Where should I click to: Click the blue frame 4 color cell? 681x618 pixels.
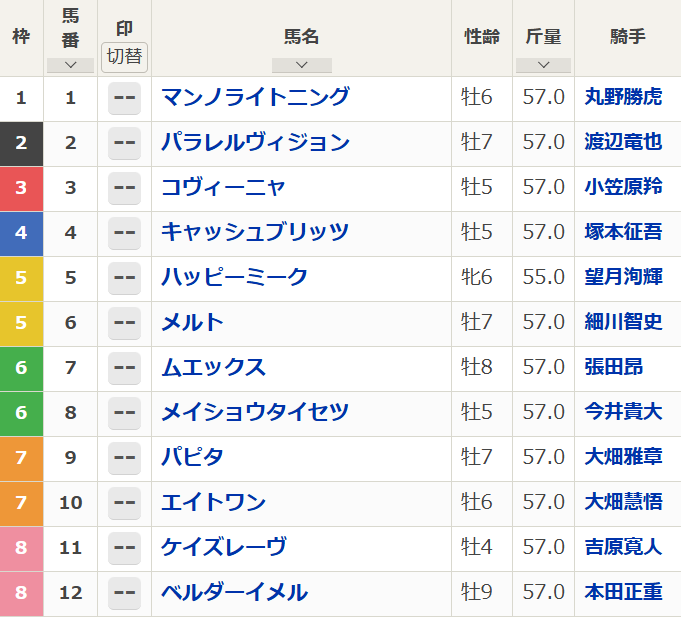tap(21, 233)
